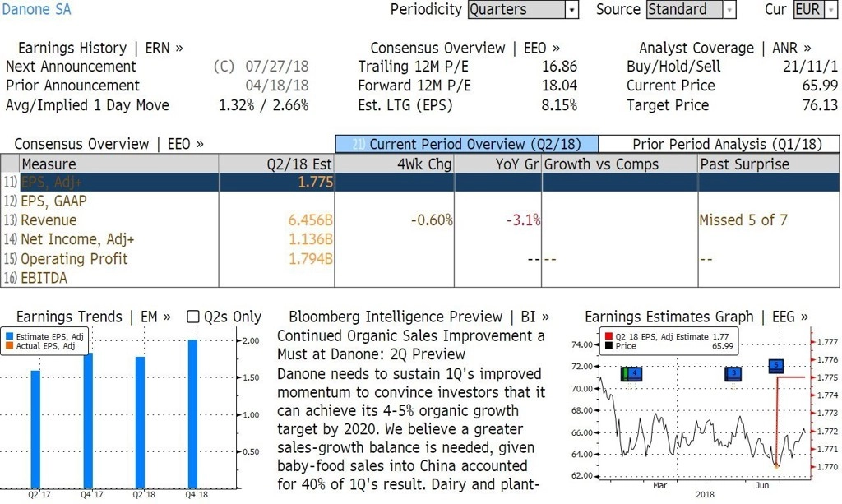Viewport: 842px width, 504px height.
Task: Select the Net Income, Adj+ row
Action: click(x=420, y=239)
